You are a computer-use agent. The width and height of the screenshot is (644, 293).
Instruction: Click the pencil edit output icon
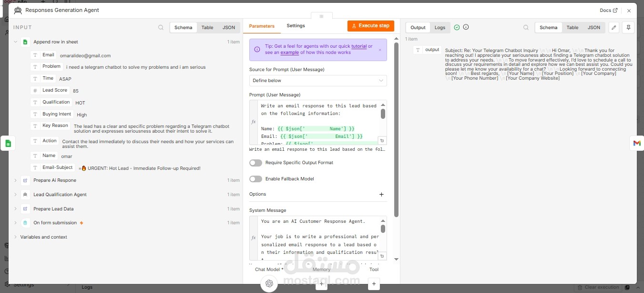(614, 28)
